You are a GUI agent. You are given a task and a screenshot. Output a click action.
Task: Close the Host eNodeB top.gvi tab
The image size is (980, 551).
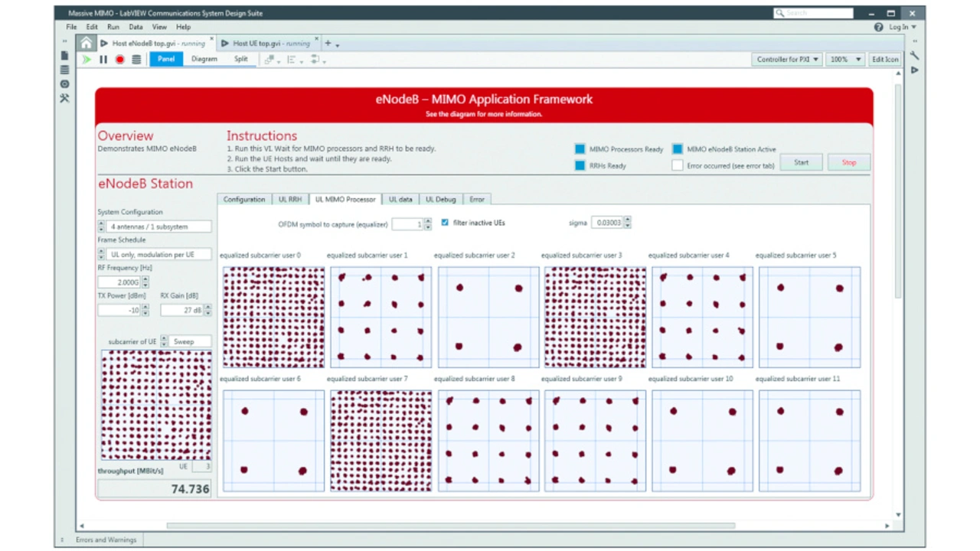tap(212, 39)
